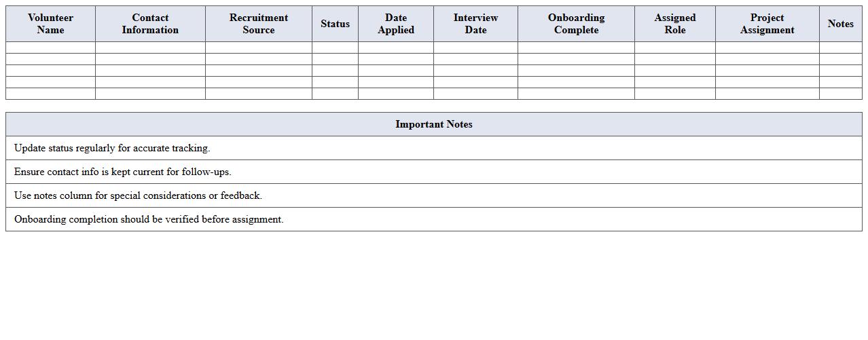Select the Contact Information header cell

click(x=150, y=24)
